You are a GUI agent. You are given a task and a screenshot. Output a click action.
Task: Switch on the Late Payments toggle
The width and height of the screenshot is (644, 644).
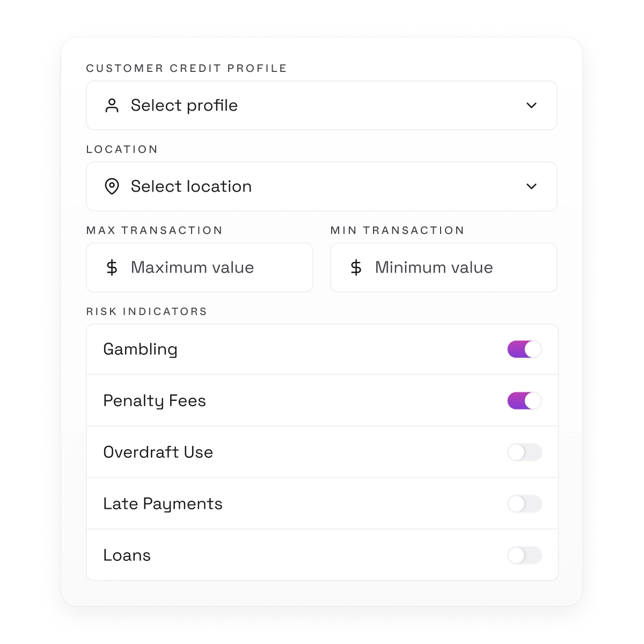point(524,504)
